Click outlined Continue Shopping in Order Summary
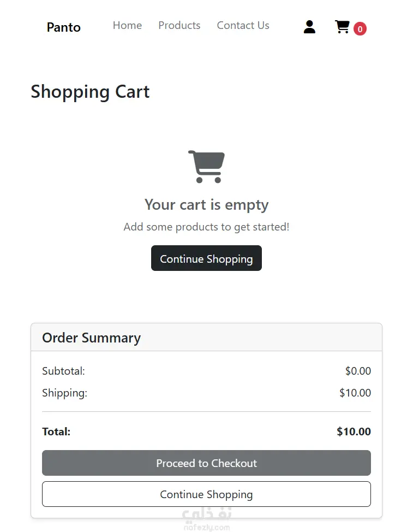Screen dimensions: 413x532 (x=206, y=494)
